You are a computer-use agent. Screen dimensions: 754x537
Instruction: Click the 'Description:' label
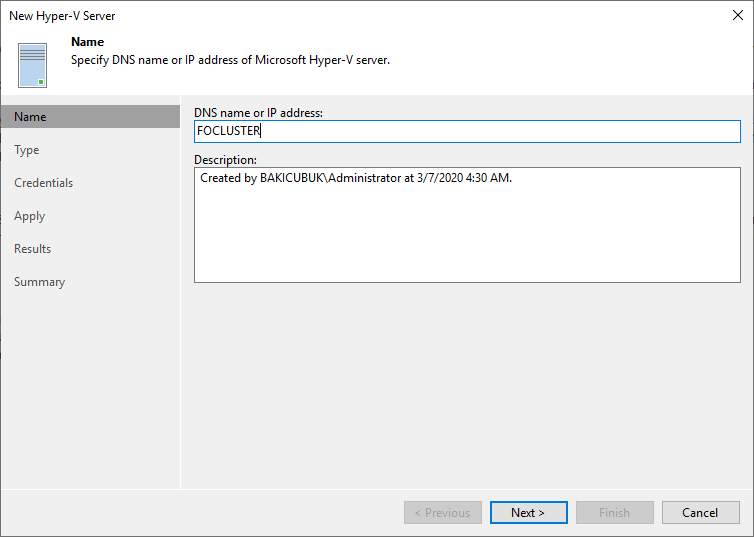point(225,160)
